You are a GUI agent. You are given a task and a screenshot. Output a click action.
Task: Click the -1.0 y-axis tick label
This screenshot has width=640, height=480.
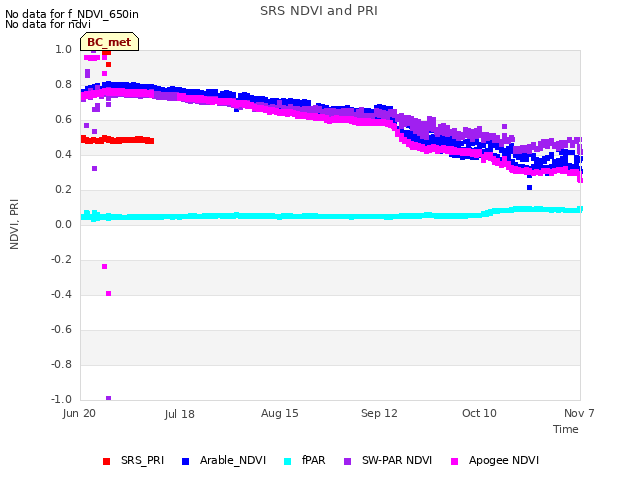point(61,399)
